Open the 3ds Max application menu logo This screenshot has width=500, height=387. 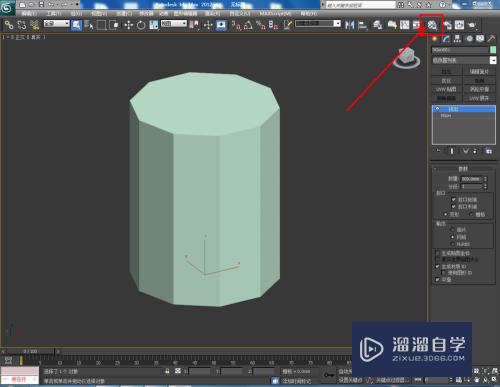click(7, 7)
